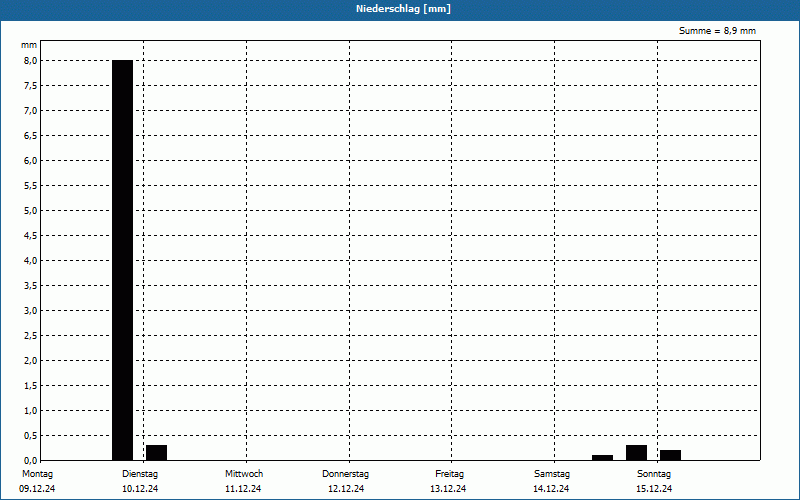The height and width of the screenshot is (500, 800).
Task: Click the '5,5' y-axis value
Action: pyautogui.click(x=31, y=186)
